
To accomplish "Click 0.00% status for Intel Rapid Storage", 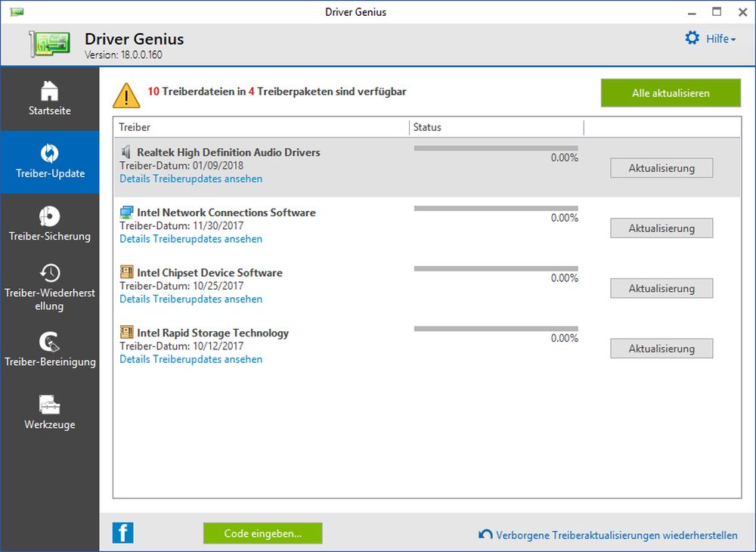I will (564, 338).
